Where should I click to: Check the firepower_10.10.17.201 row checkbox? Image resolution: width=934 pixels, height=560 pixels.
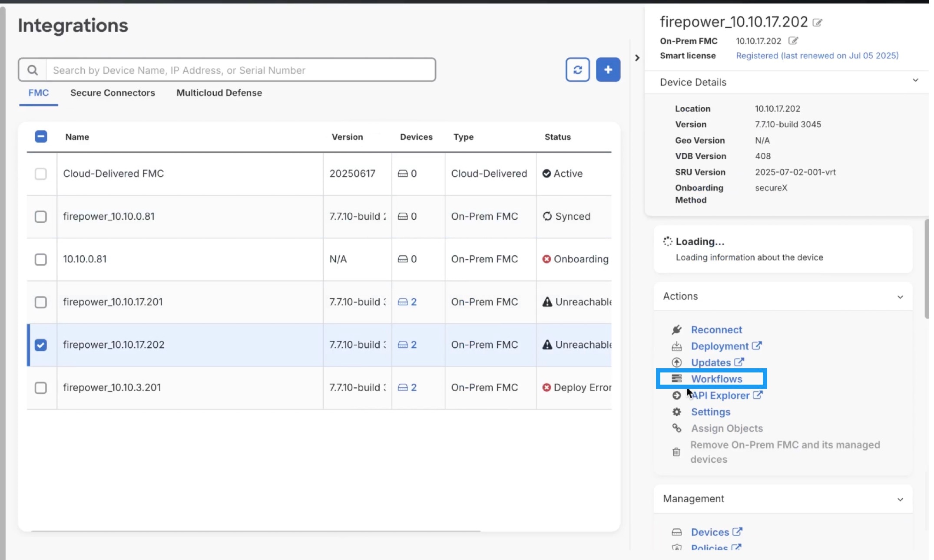(41, 303)
